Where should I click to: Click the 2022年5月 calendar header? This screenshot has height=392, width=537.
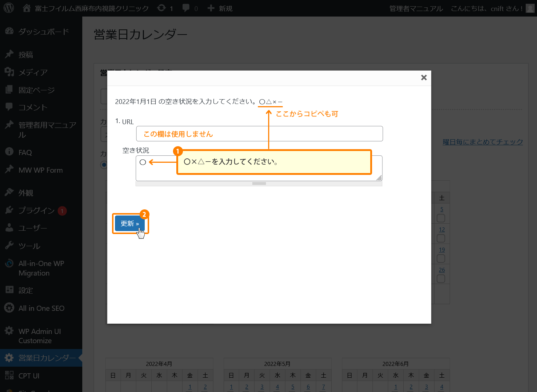[277, 364]
